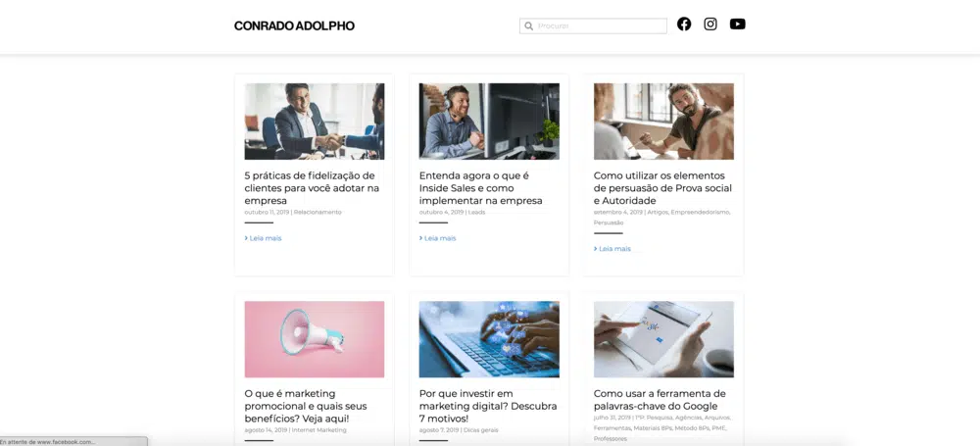Click 'Leia mais' under fidelização article
The image size is (980, 446).
[263, 238]
